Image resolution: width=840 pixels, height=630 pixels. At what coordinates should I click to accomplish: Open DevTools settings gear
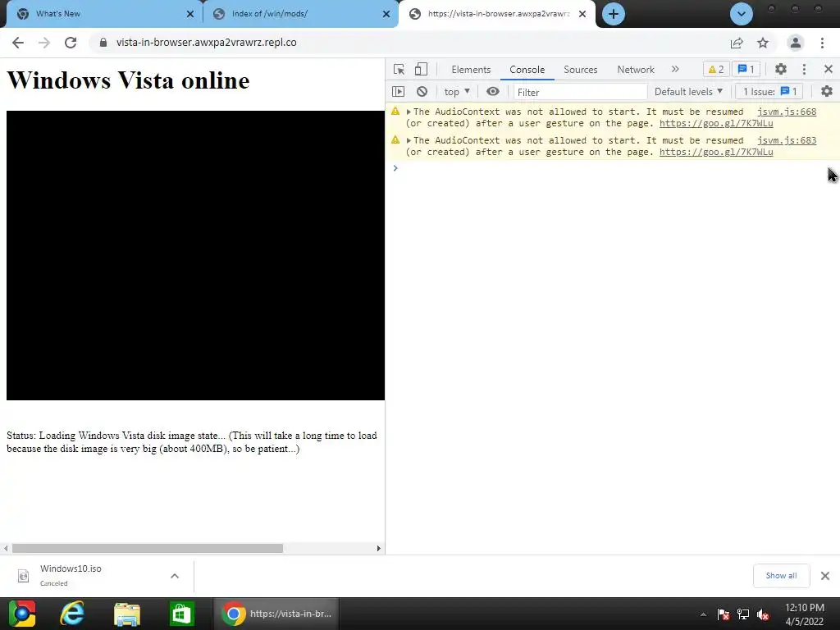pyautogui.click(x=781, y=69)
